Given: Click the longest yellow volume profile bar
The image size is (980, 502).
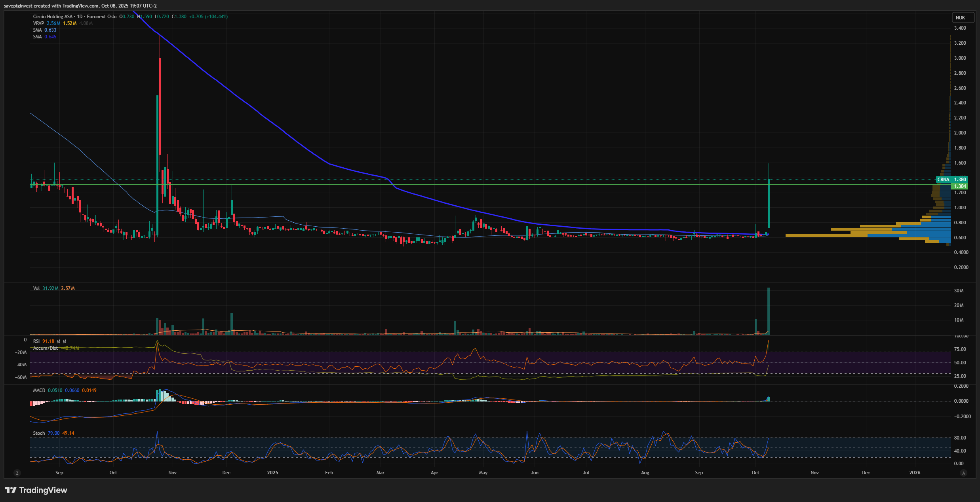Looking at the screenshot, I should (x=826, y=235).
